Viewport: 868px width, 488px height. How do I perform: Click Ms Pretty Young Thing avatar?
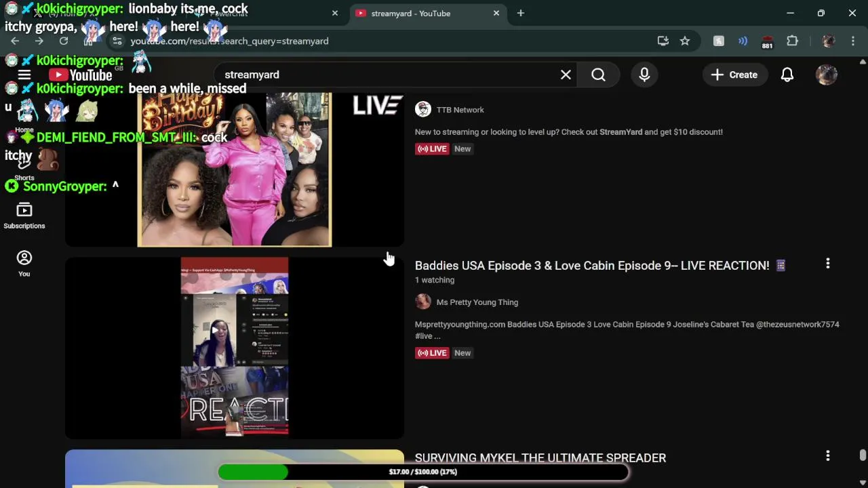tap(423, 302)
